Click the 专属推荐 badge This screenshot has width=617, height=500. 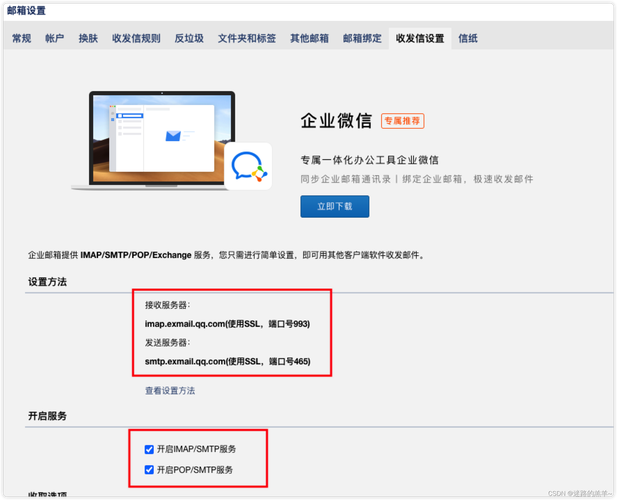pos(403,121)
